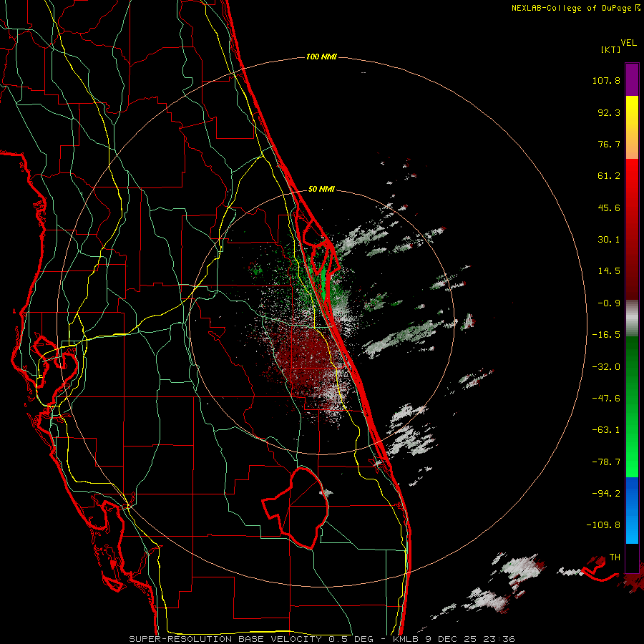The height and width of the screenshot is (644, 644).
Task: Click the Lake Okeechobee outline on the map
Action: tap(296, 507)
